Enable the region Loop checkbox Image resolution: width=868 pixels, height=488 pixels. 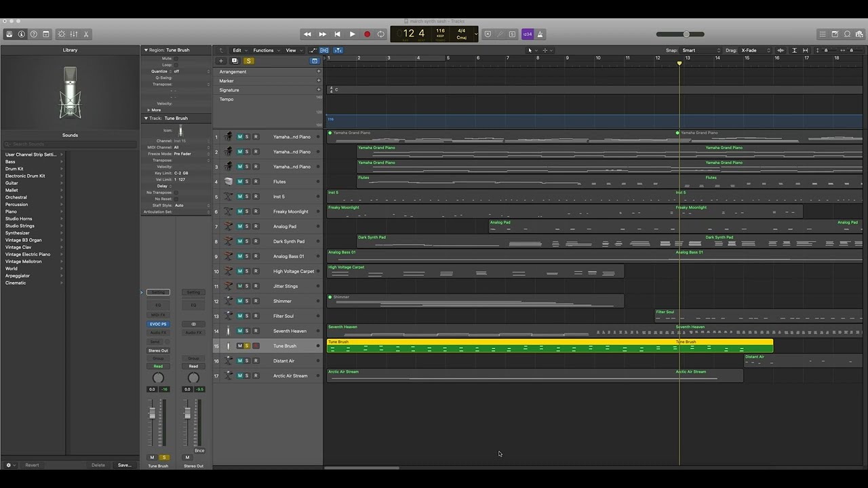pos(176,65)
